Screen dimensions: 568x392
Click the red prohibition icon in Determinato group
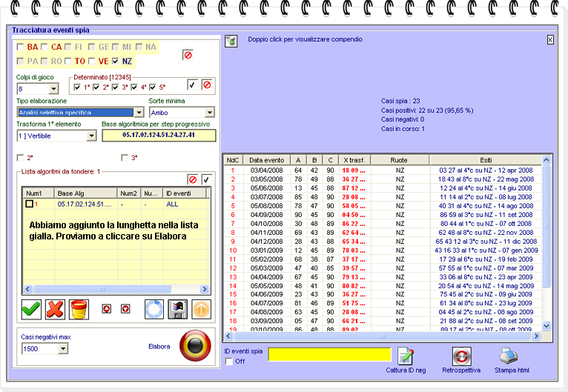coord(207,85)
